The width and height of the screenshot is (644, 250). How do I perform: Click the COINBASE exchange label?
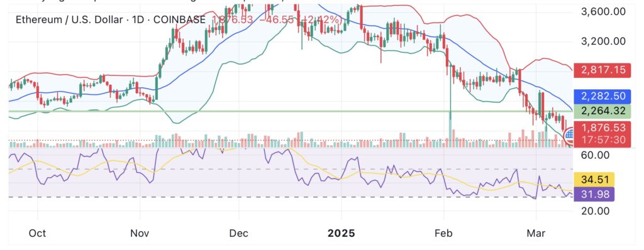179,19
